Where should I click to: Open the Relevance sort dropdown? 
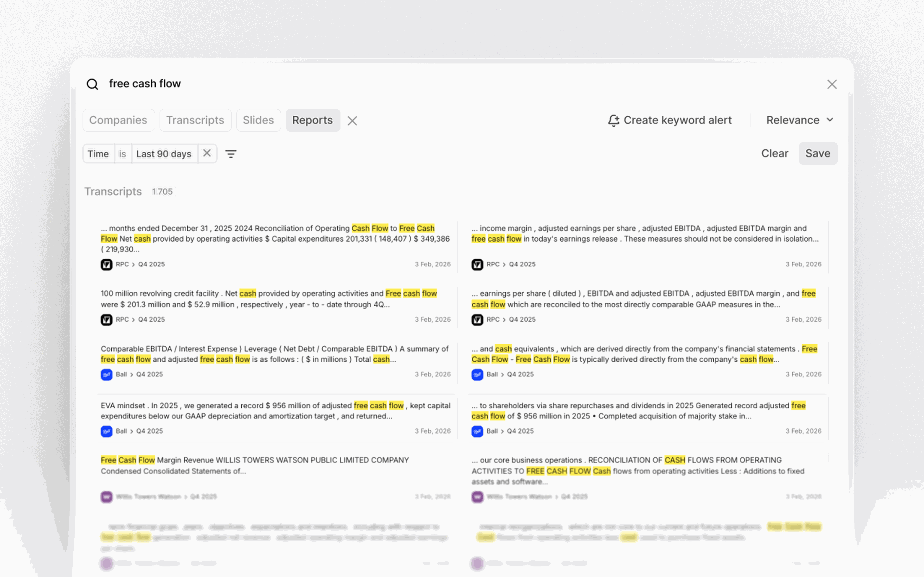point(800,120)
